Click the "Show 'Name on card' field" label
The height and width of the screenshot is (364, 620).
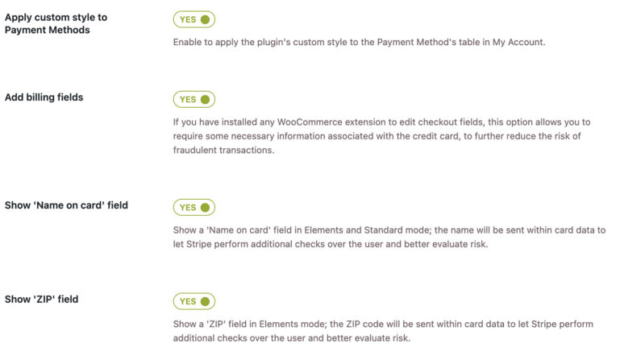pos(66,205)
